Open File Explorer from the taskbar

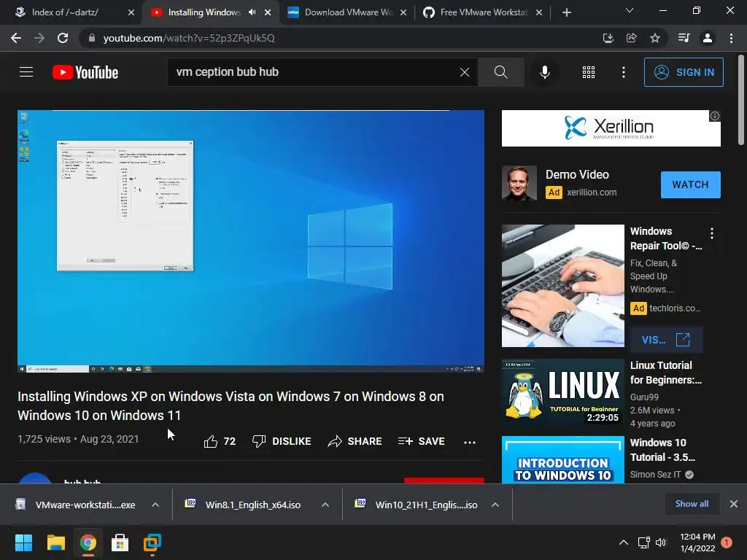point(55,542)
